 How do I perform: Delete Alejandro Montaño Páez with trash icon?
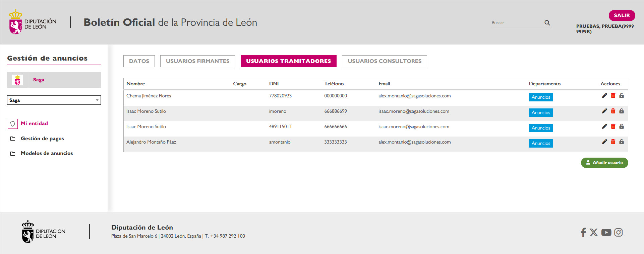(x=613, y=142)
